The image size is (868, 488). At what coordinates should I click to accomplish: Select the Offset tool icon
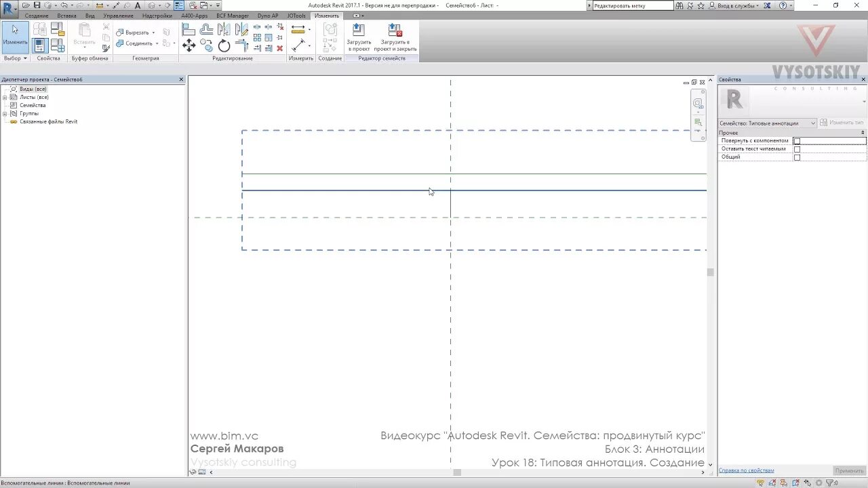tap(206, 30)
